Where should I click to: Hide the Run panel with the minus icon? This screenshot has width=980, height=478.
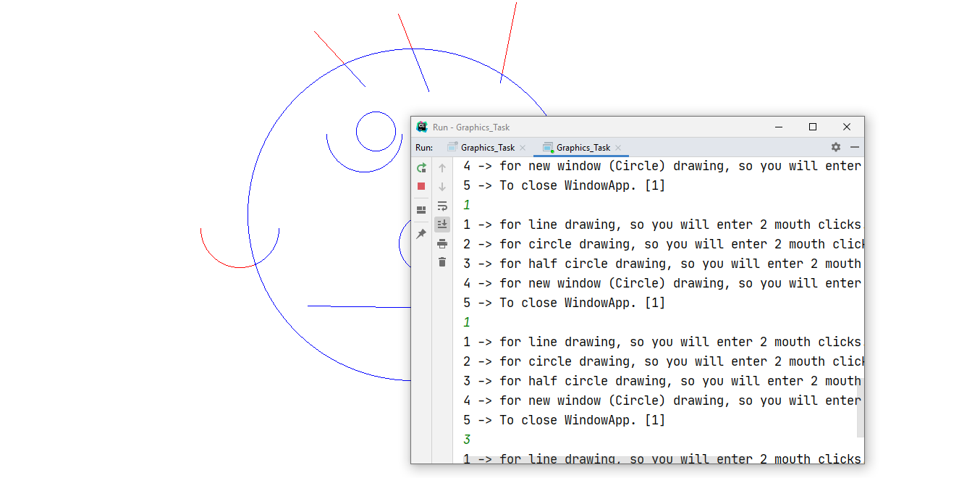(x=855, y=147)
